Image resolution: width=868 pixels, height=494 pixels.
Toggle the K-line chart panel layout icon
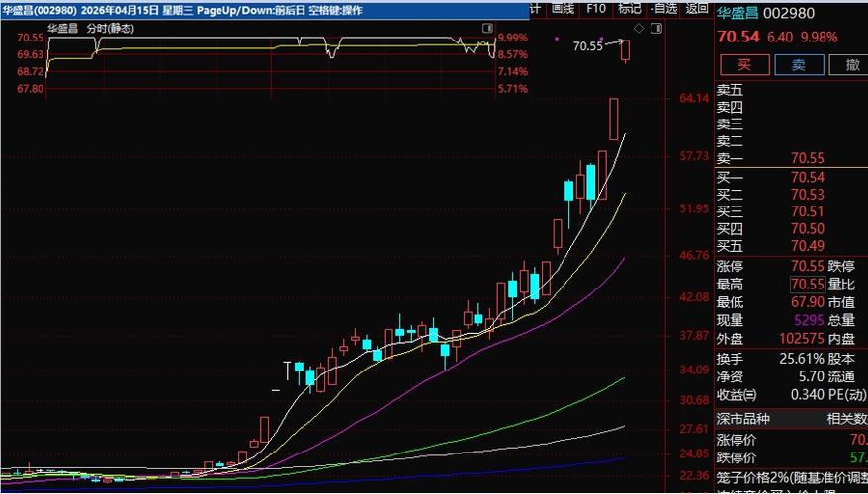(656, 29)
